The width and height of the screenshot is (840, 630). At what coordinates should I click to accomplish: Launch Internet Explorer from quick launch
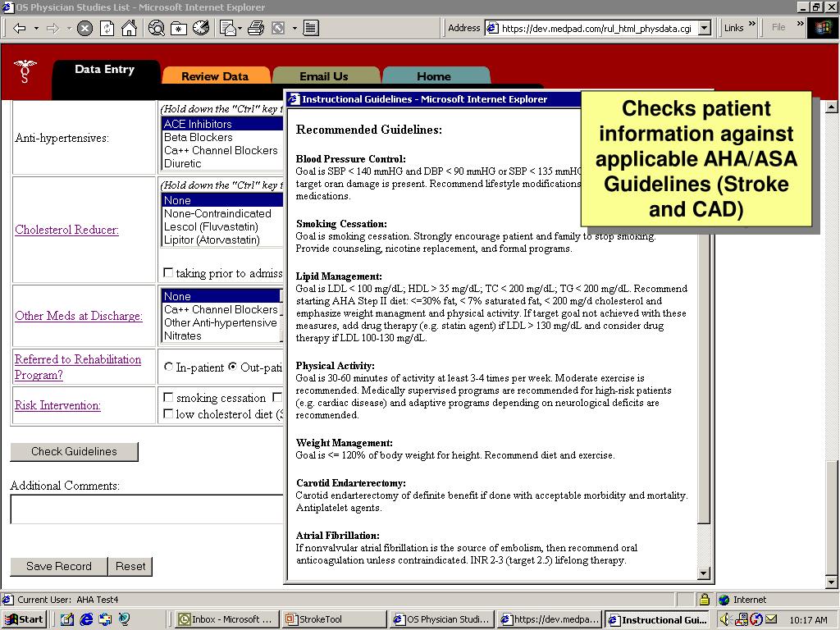pos(86,619)
